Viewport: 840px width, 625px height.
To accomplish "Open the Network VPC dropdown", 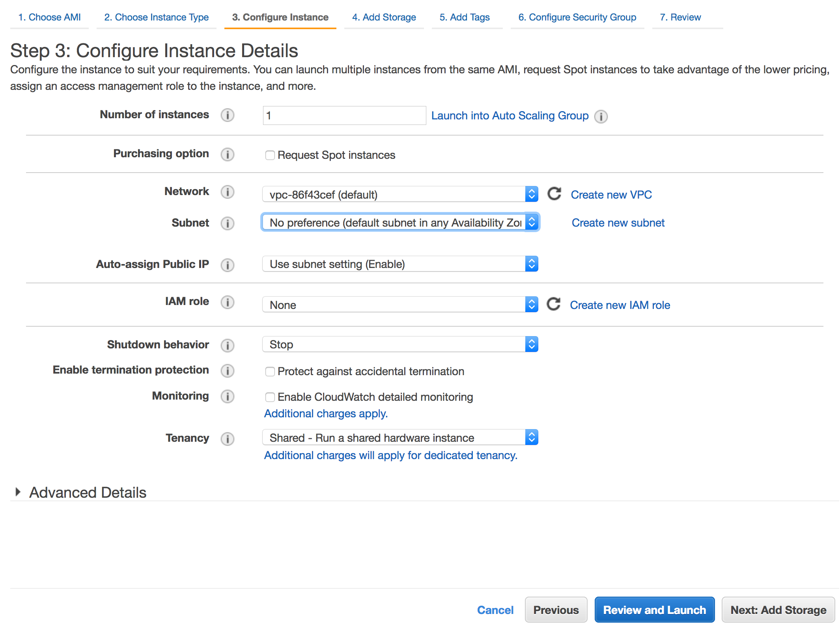I will 400,194.
